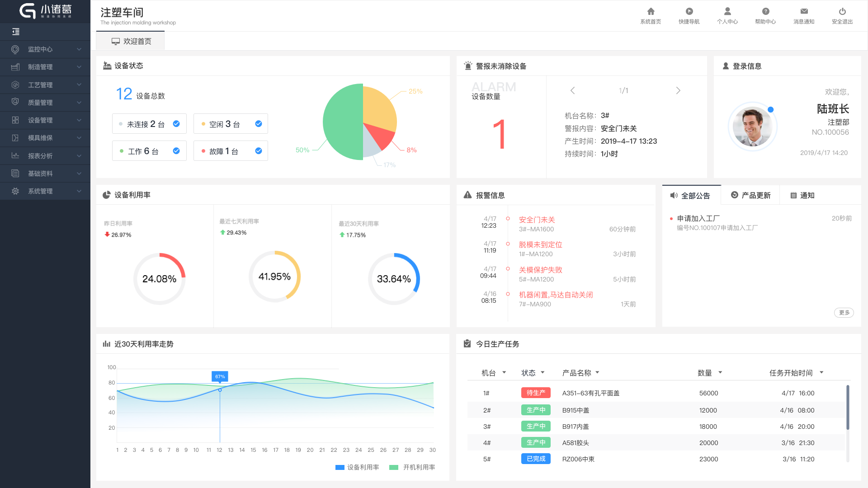The width and height of the screenshot is (868, 488).
Task: Click the system home icon
Action: (x=651, y=12)
